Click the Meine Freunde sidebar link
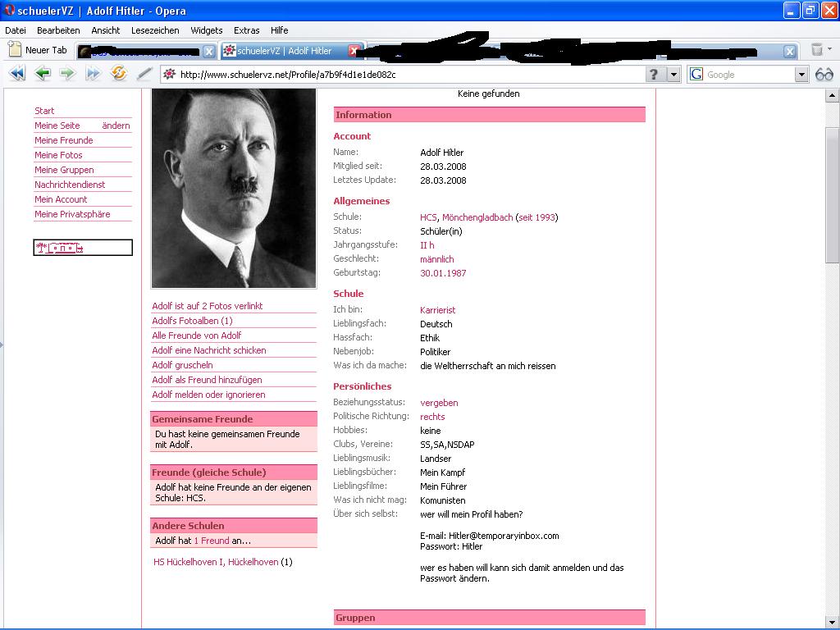This screenshot has height=630, width=840. point(64,140)
